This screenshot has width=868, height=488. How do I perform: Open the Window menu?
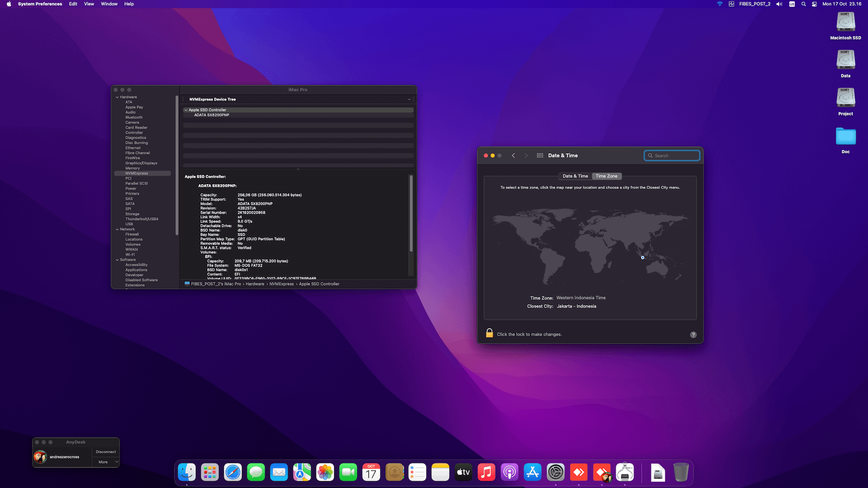click(109, 4)
